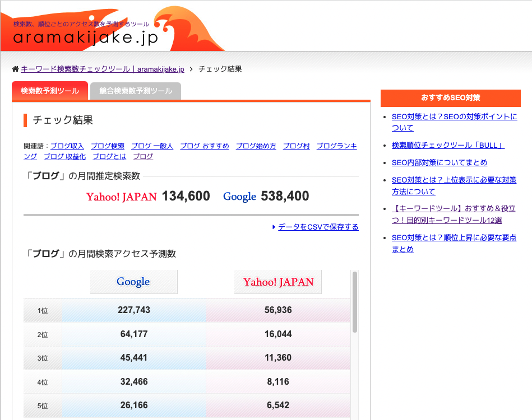Viewport: 532px width, 420px height.
Task: Open related keyword ブログ 収益化
Action: pos(65,157)
